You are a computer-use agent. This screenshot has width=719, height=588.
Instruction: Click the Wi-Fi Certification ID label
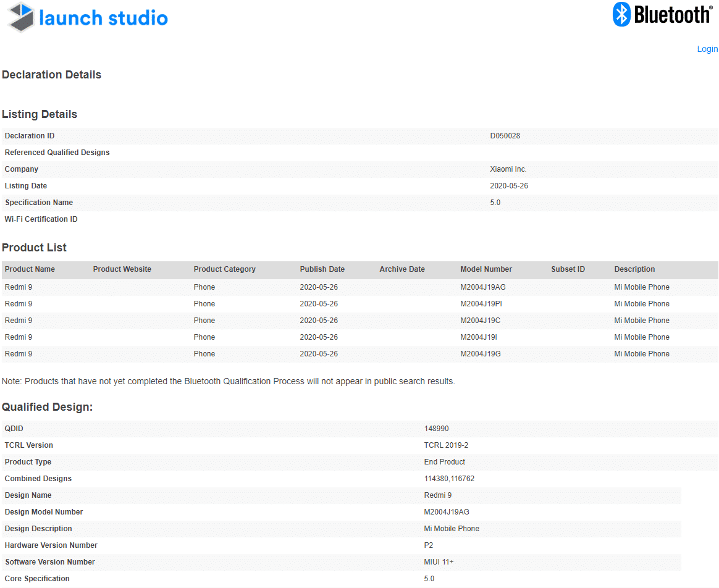[41, 219]
